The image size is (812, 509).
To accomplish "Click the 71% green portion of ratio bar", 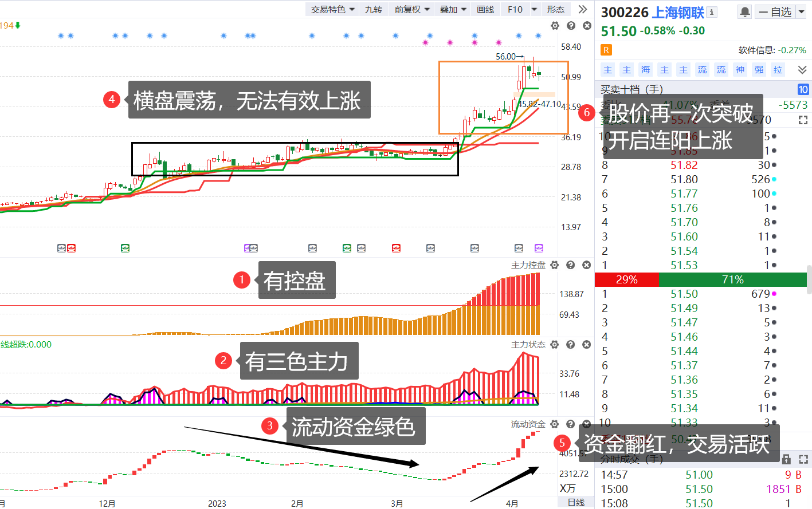I will [x=733, y=279].
